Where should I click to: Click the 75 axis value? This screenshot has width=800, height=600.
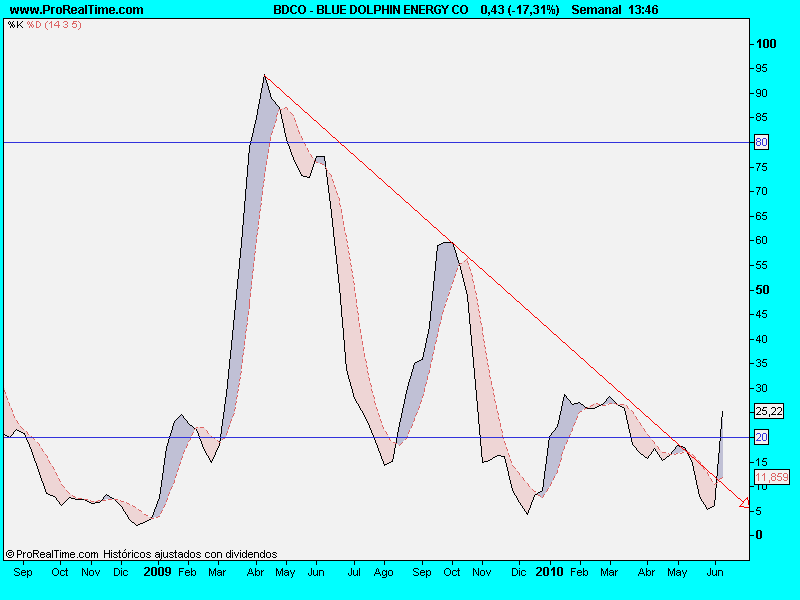(x=761, y=167)
